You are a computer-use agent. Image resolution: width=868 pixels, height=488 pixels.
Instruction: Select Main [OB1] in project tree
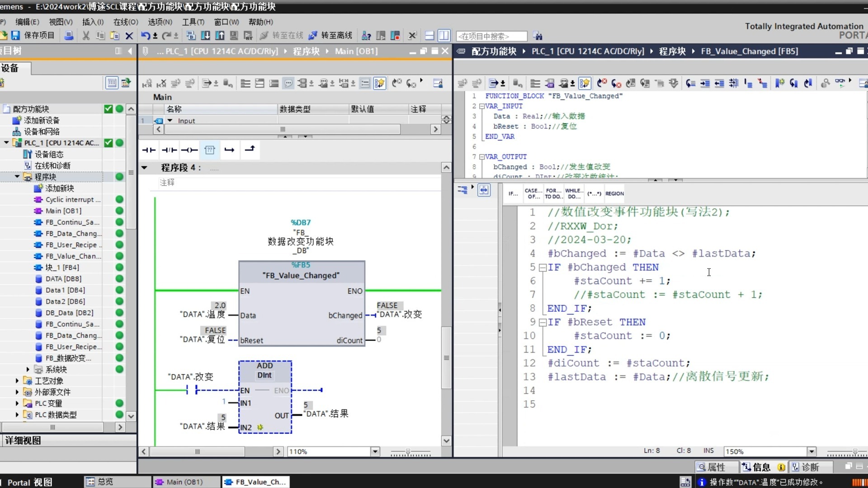(x=63, y=211)
